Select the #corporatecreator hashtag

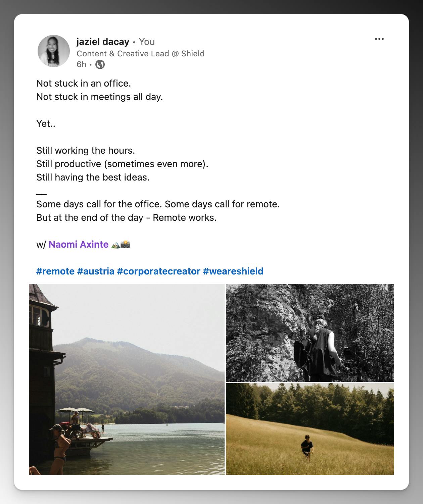coord(158,271)
